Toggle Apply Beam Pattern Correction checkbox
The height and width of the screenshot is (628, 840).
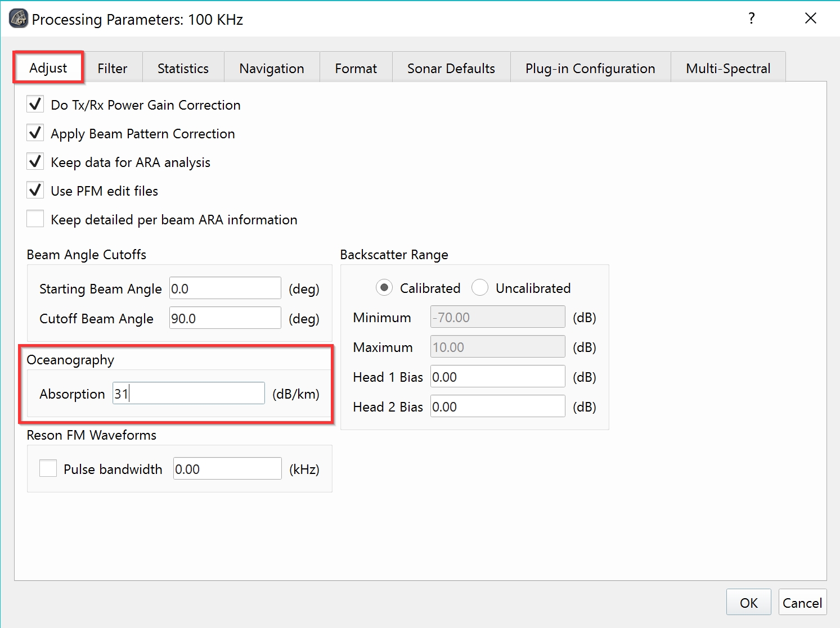[x=35, y=133]
